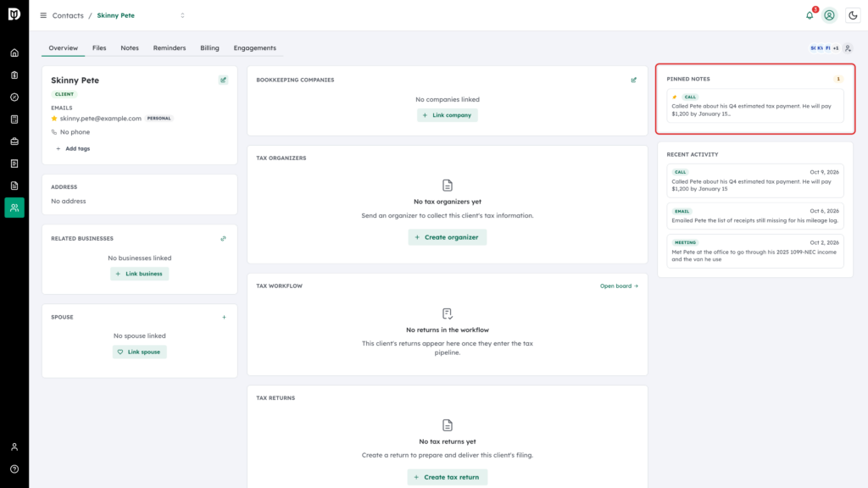The width and height of the screenshot is (868, 488).
Task: Open the briefcase icon in the sidebar
Action: pos(14,141)
